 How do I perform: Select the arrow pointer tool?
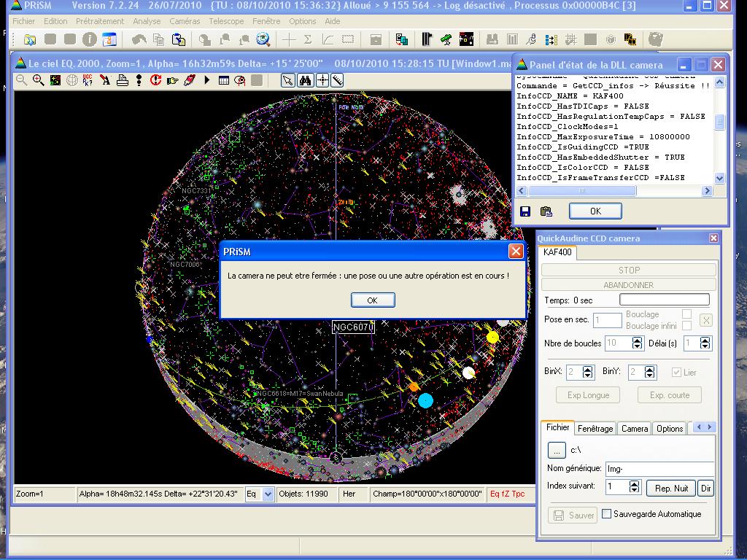[x=288, y=80]
